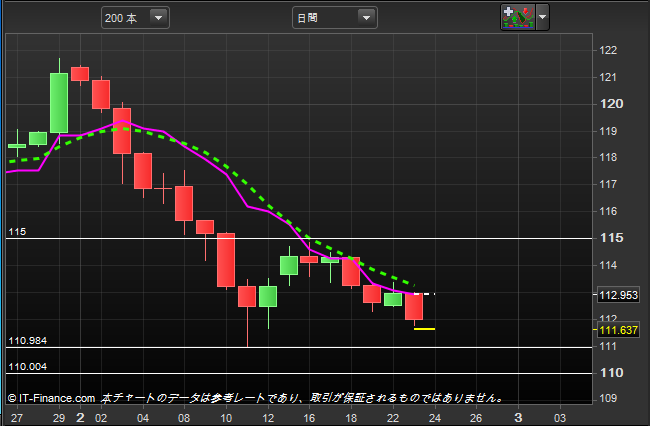Click the long red candle at 10
This screenshot has height=426, width=650.
[226, 260]
